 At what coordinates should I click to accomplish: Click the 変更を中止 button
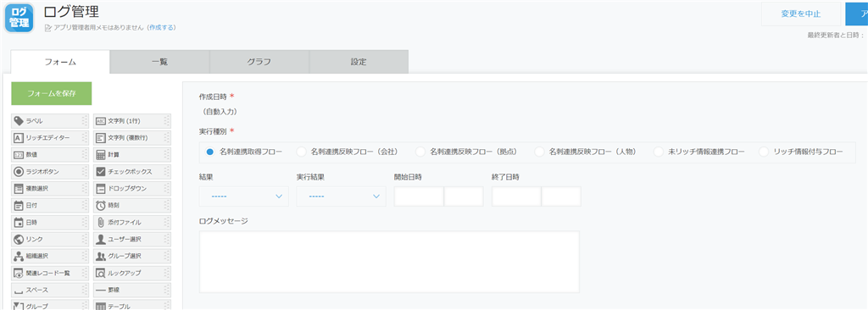[800, 14]
